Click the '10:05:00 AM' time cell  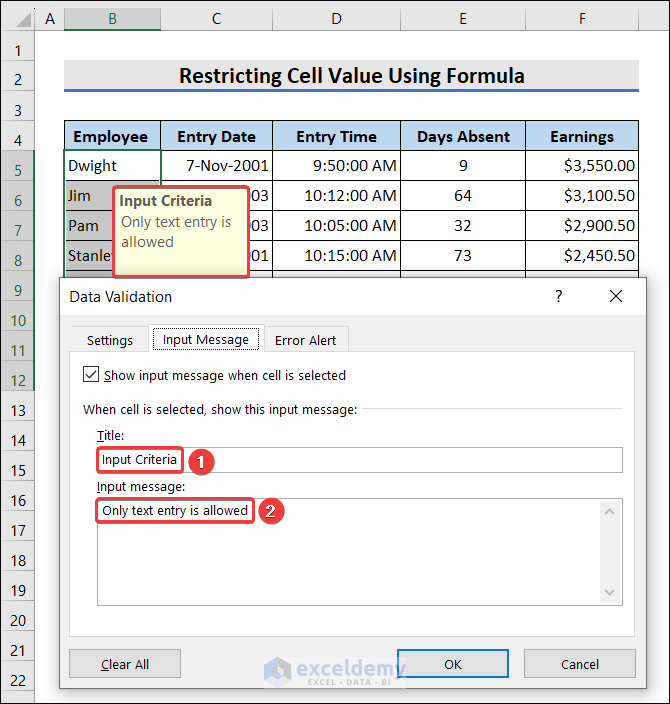coord(336,225)
